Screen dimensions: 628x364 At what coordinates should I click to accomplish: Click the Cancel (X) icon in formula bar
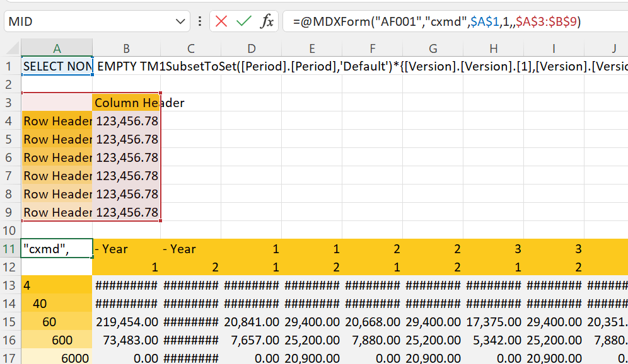coord(221,21)
